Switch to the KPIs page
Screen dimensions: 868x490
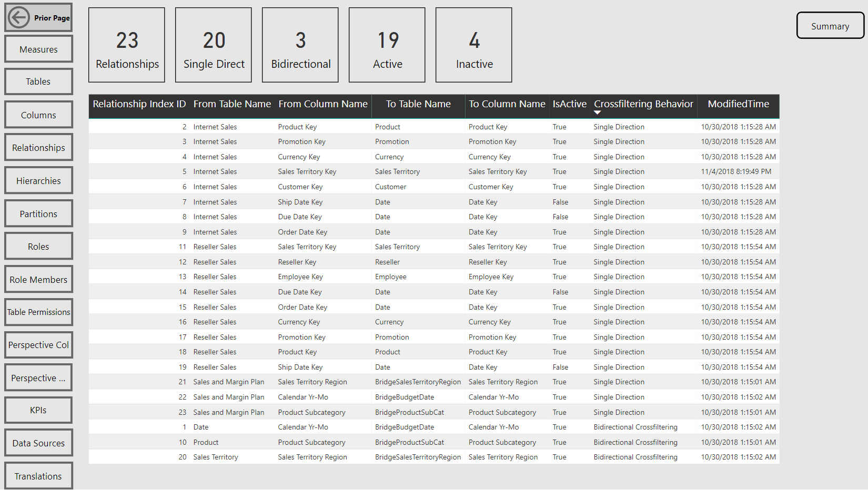point(38,410)
